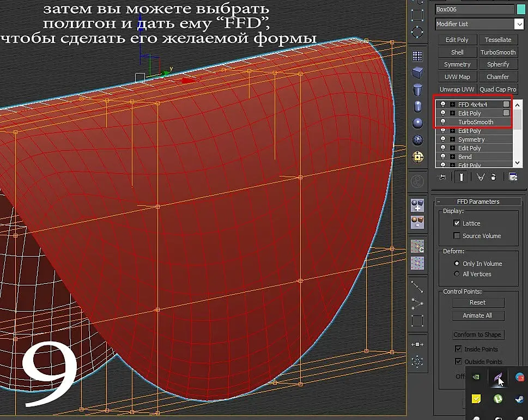Select the circle shape tool icon
The height and width of the screenshot is (420, 528).
(417, 33)
